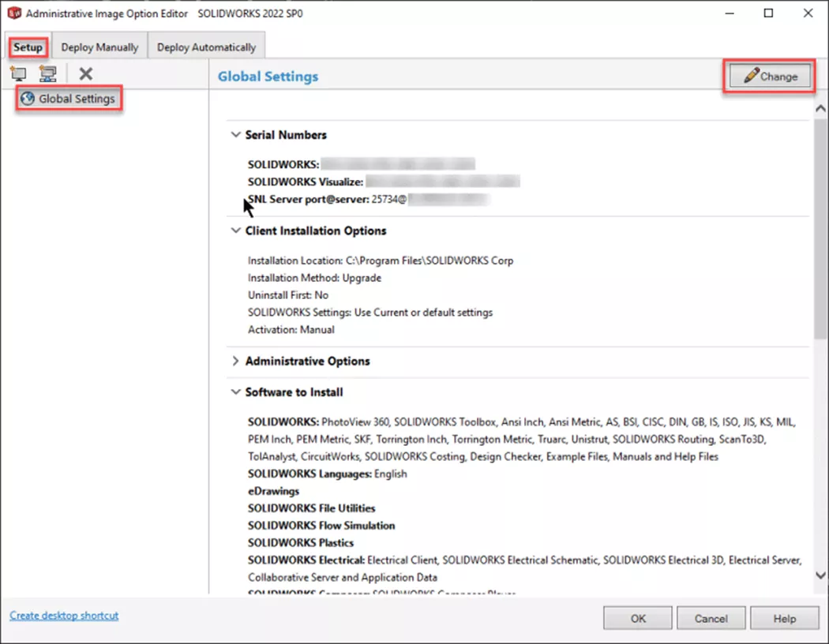The width and height of the screenshot is (829, 644).
Task: Click the vertical scrollbar thumb
Action: click(820, 228)
